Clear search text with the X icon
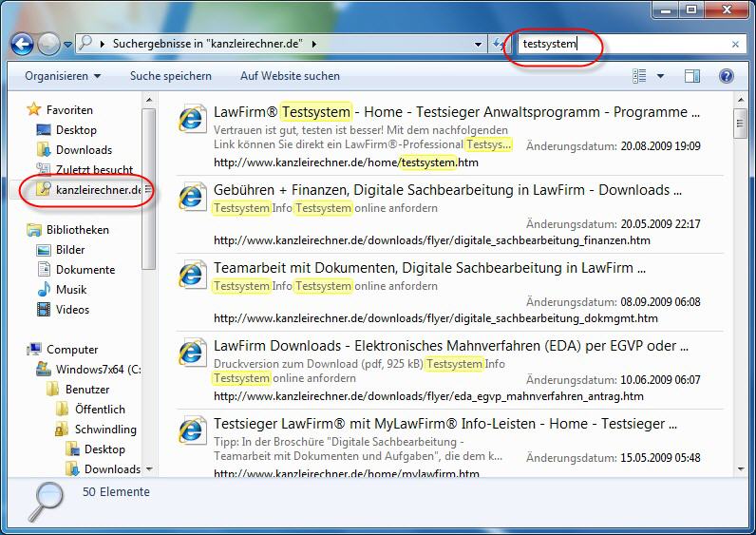Image resolution: width=756 pixels, height=535 pixels. [735, 44]
